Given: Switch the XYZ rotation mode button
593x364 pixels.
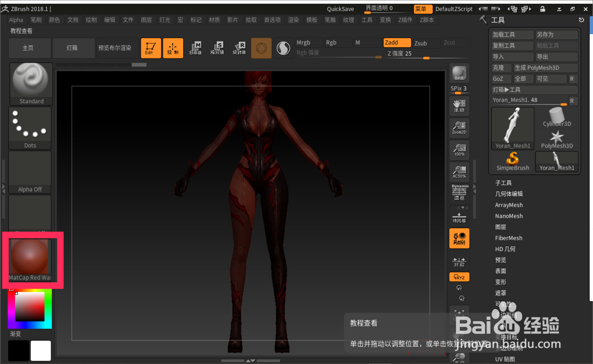Looking at the screenshot, I should click(x=459, y=277).
